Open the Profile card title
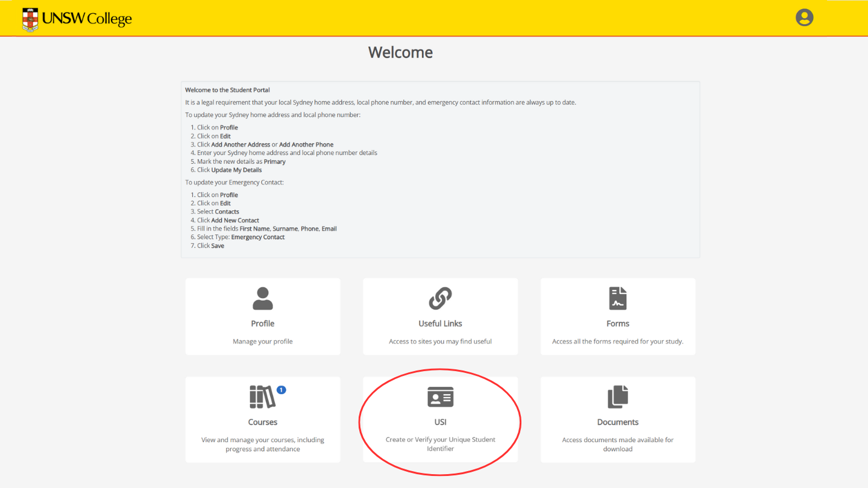Image resolution: width=868 pixels, height=488 pixels. click(x=263, y=324)
